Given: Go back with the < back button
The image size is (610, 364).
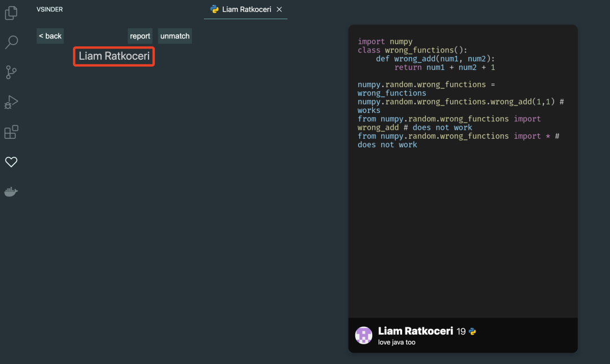Looking at the screenshot, I should 50,36.
